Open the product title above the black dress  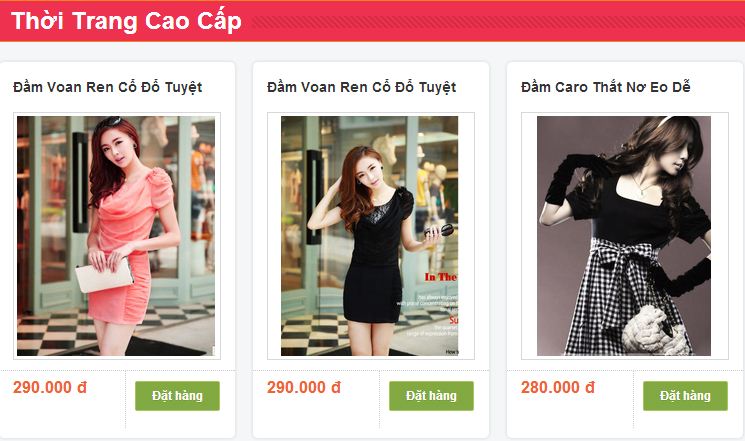362,87
